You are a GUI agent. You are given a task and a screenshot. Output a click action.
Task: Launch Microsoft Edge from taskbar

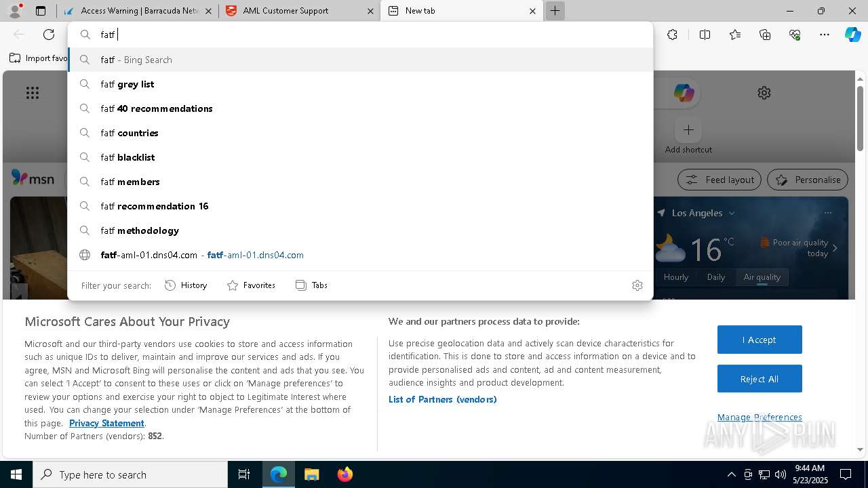279,474
